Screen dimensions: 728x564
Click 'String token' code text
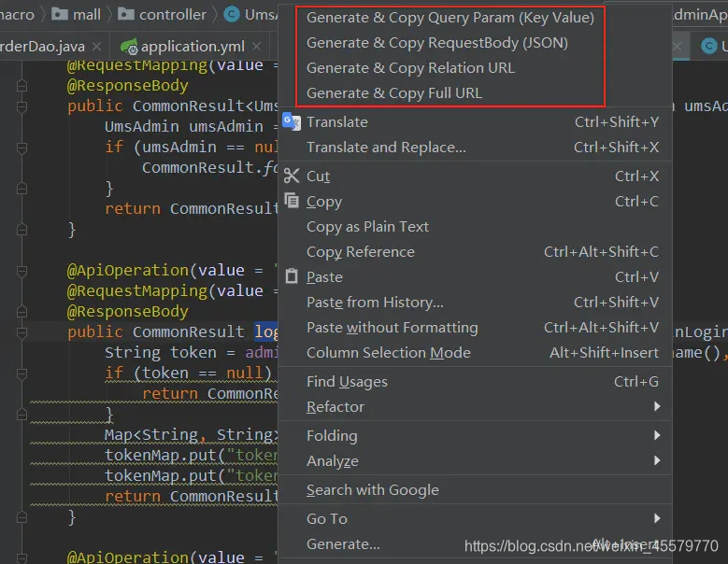click(x=161, y=353)
